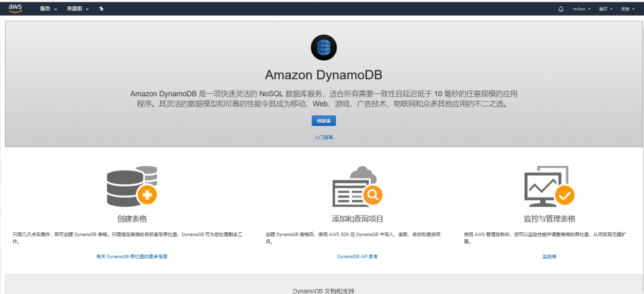Click the description mentioning AWS SDK
The width and height of the screenshot is (644, 294).
353,238
